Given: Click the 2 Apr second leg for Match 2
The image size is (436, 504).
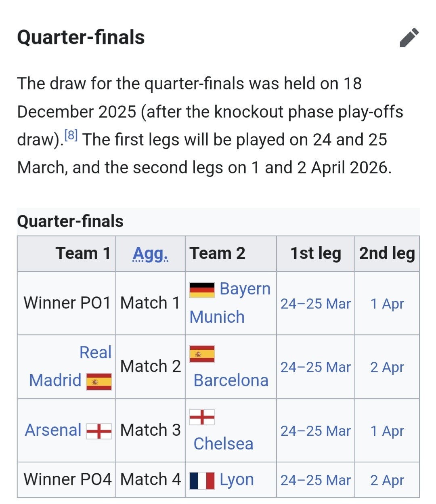Looking at the screenshot, I should click(x=387, y=367).
